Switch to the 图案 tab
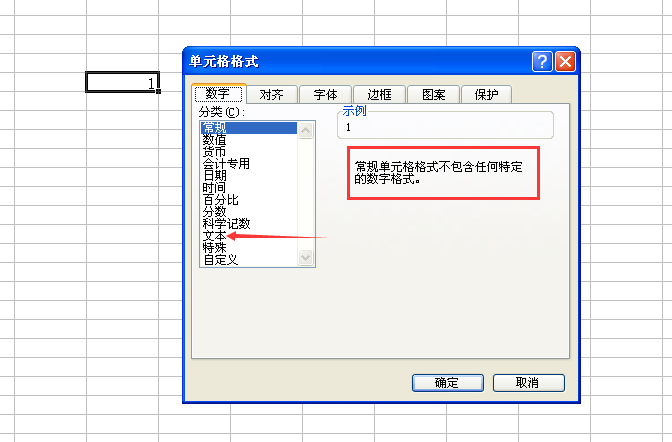Image resolution: width=672 pixels, height=442 pixels. 433,94
